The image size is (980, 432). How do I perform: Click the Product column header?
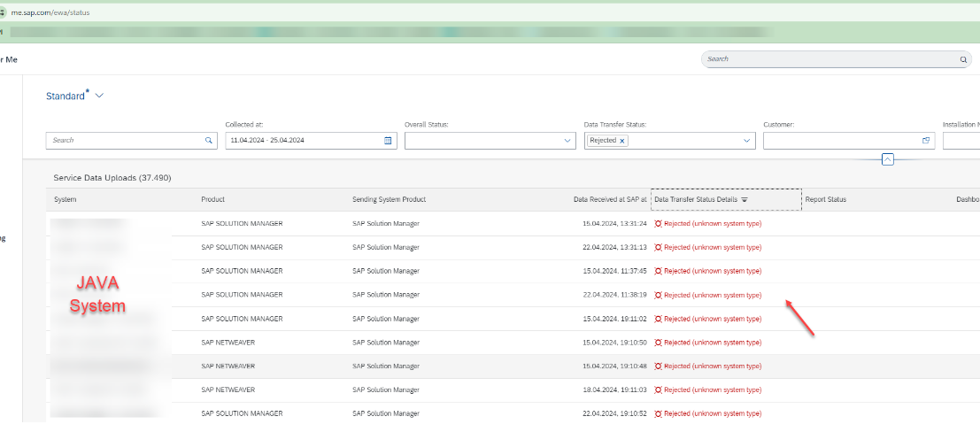click(213, 199)
